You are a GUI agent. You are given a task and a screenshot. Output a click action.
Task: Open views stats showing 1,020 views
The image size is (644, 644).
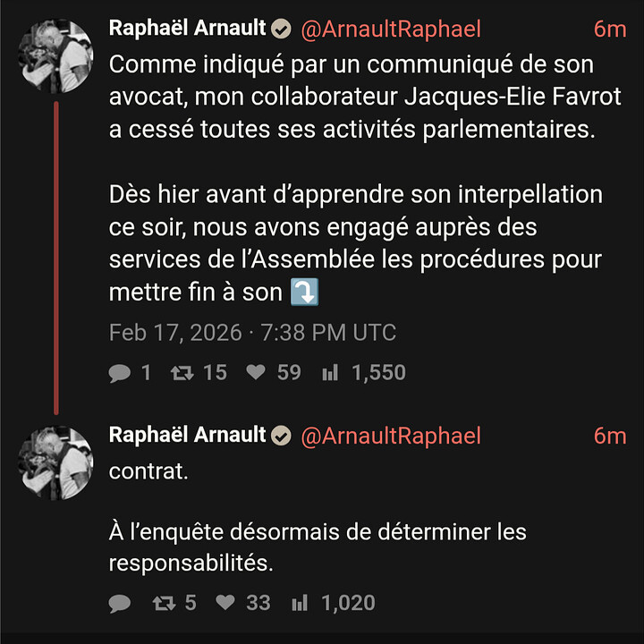299,604
